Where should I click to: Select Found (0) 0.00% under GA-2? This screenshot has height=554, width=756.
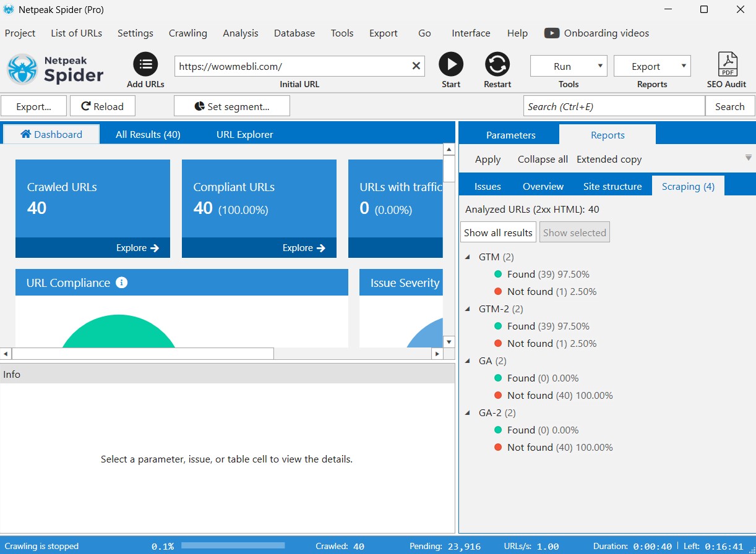(x=543, y=430)
